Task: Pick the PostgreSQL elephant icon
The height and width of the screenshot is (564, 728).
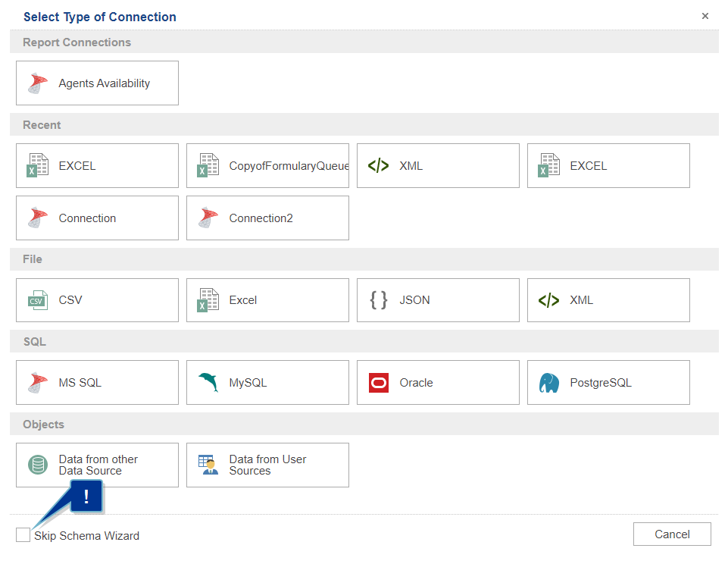Action: pos(548,383)
